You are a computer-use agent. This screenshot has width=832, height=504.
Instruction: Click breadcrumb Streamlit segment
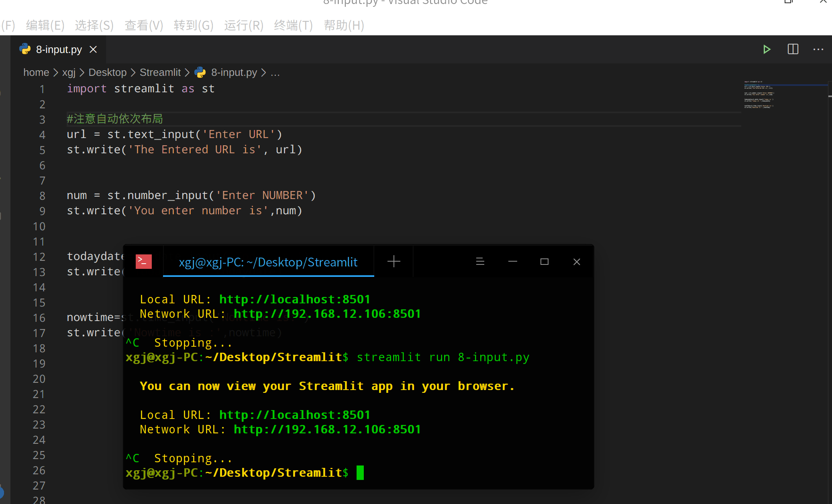pyautogui.click(x=160, y=73)
